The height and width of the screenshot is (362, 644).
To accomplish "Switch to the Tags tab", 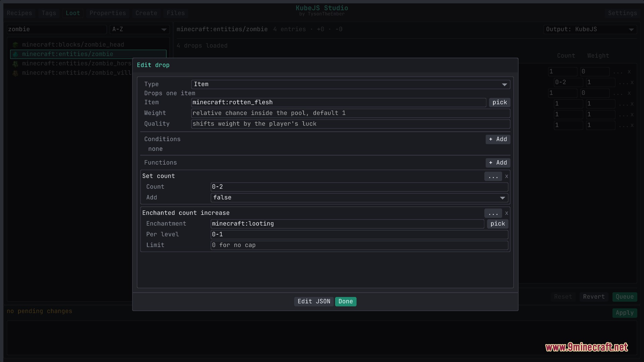I will (49, 13).
